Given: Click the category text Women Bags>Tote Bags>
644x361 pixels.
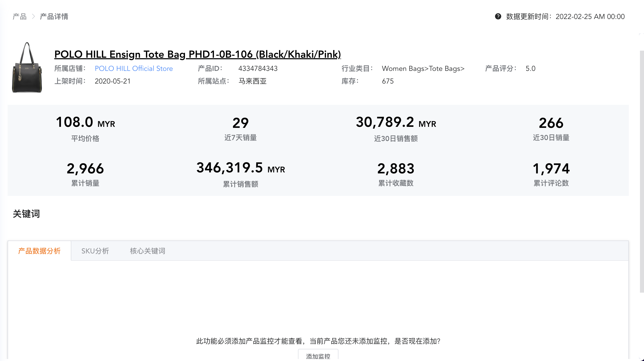Looking at the screenshot, I should click(x=423, y=68).
